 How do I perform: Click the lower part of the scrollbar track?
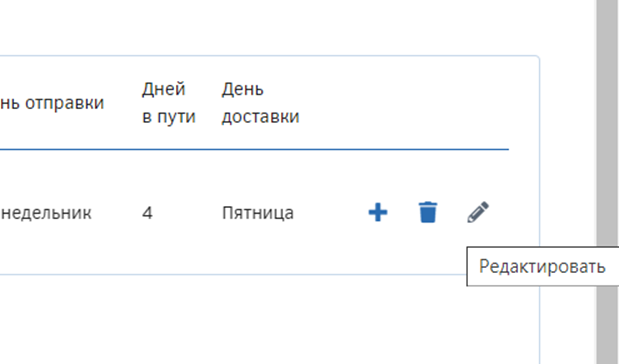607,326
